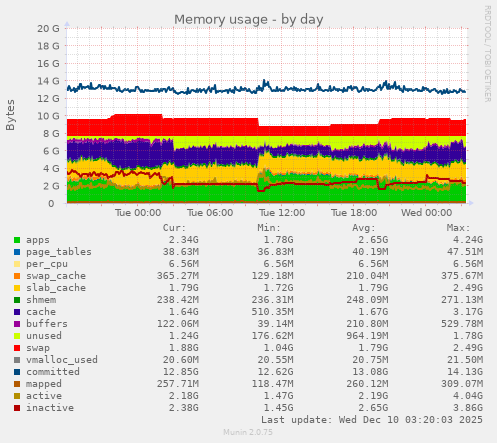Viewport: 497px width, 443px height.
Task: Click the purple buffers legend swatch
Action: click(17, 324)
